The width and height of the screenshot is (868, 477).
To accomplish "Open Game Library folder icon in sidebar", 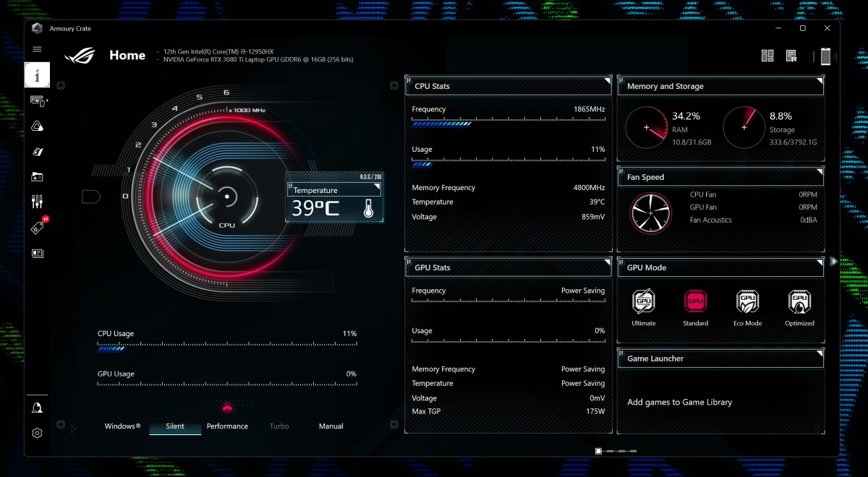I will [x=37, y=177].
